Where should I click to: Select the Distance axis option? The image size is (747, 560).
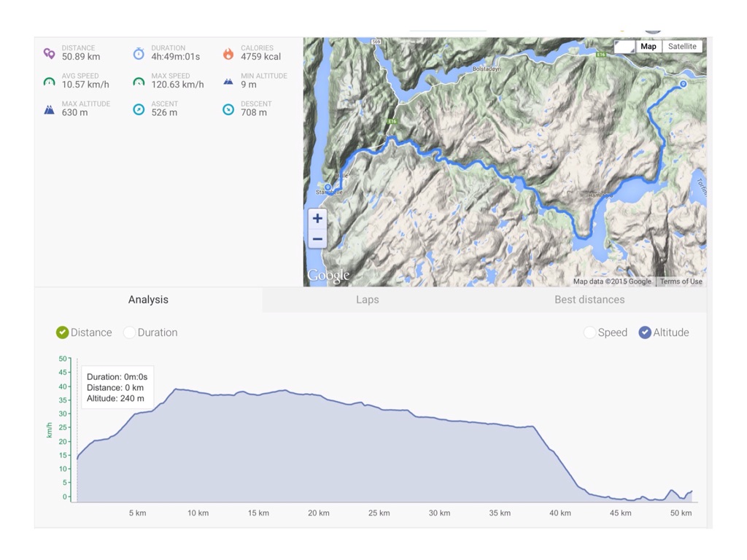63,332
